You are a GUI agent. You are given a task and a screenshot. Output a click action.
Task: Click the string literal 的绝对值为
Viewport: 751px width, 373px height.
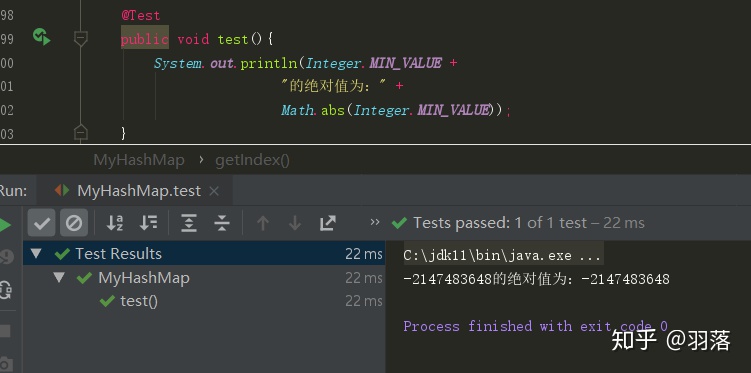pos(334,86)
